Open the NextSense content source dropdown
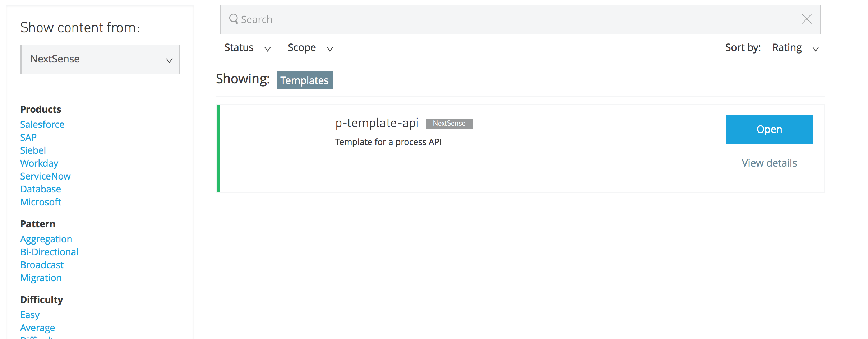 click(100, 60)
